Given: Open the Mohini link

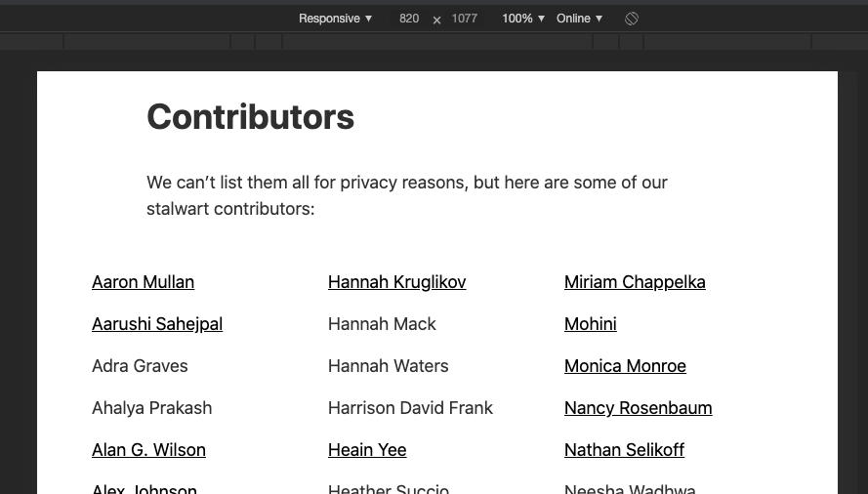Looking at the screenshot, I should click(590, 324).
